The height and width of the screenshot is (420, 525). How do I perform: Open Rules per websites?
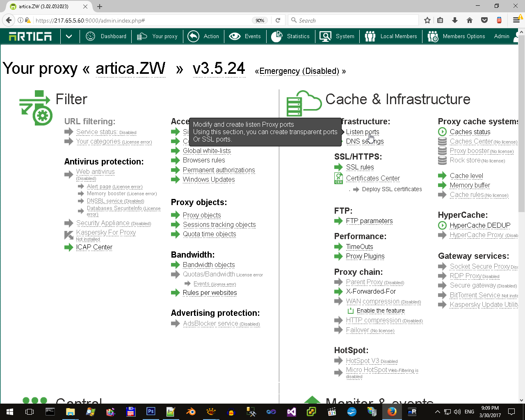tap(210, 293)
